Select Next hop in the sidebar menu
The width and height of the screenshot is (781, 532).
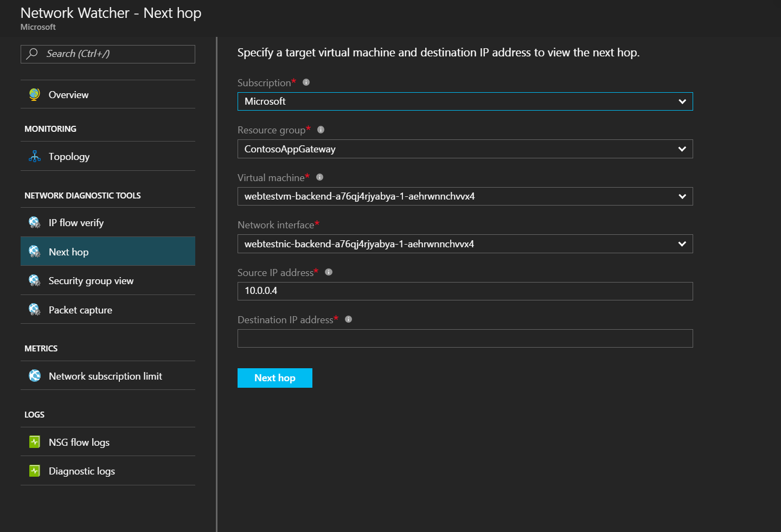coord(69,252)
